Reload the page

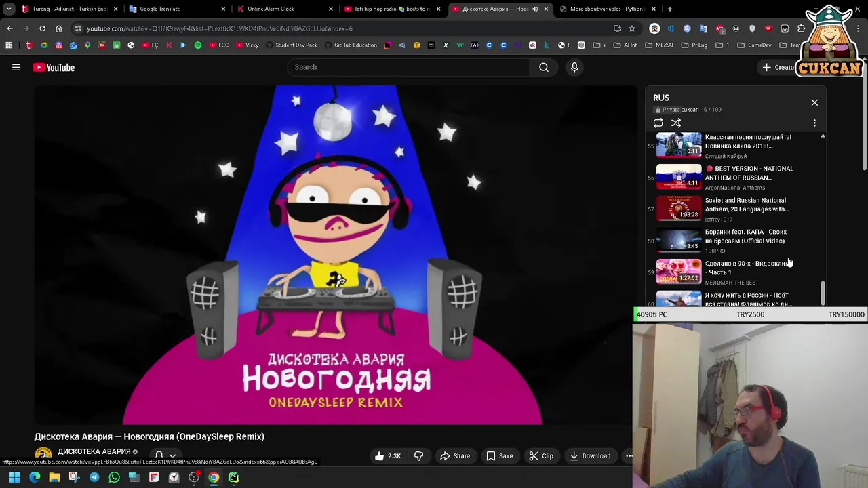[42, 28]
